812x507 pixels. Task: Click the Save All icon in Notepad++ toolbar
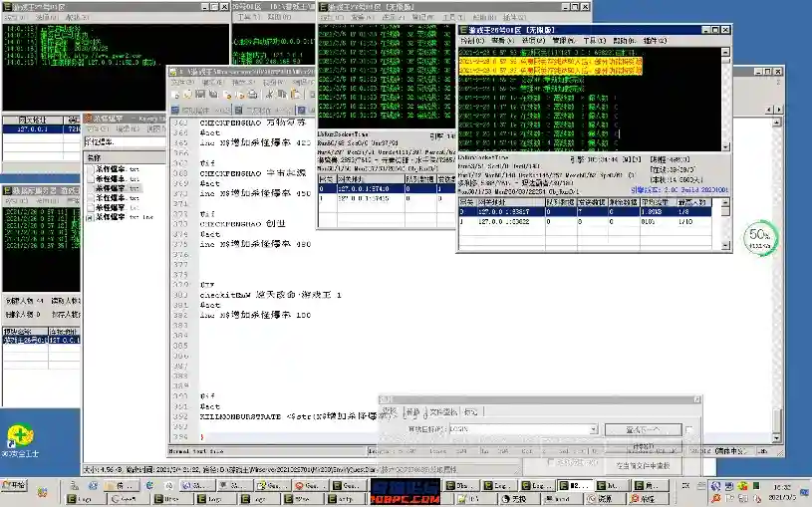(213, 95)
